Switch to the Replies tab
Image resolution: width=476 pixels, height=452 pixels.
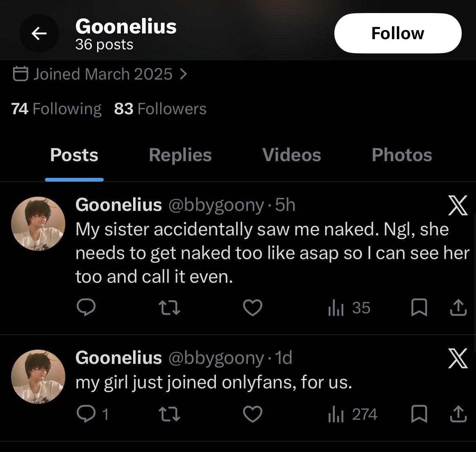coord(180,155)
